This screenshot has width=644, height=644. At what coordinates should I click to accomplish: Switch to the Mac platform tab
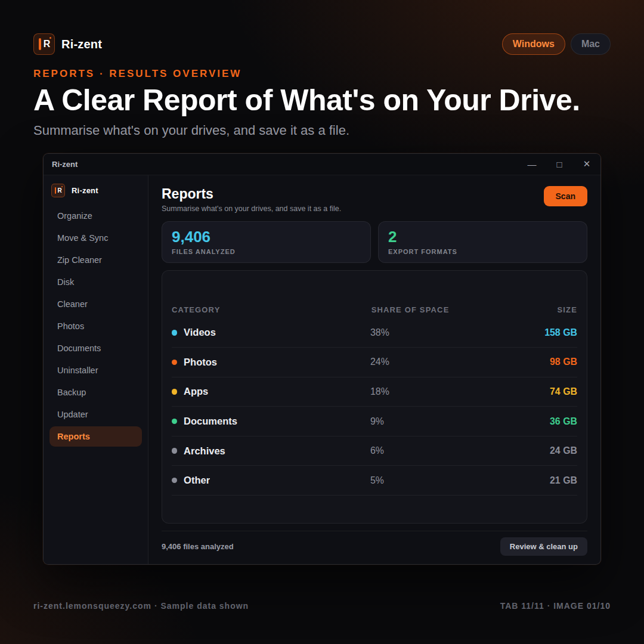[x=590, y=44]
